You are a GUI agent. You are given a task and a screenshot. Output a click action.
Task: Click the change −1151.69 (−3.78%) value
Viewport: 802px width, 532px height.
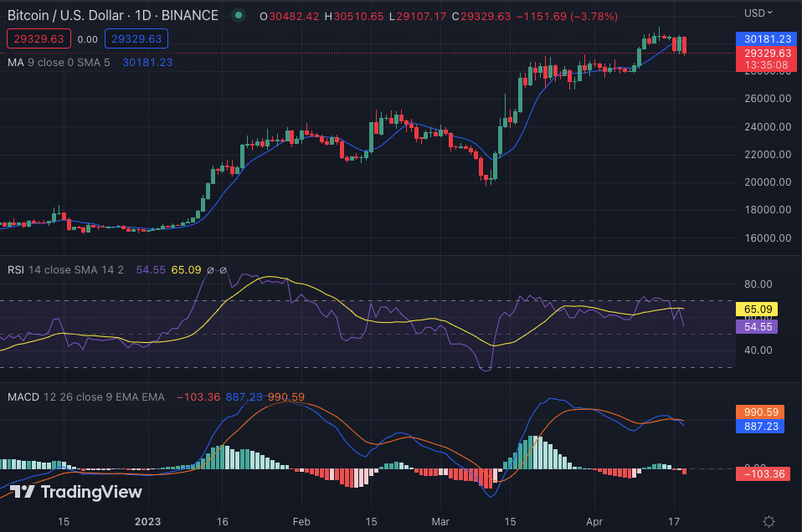(x=568, y=17)
